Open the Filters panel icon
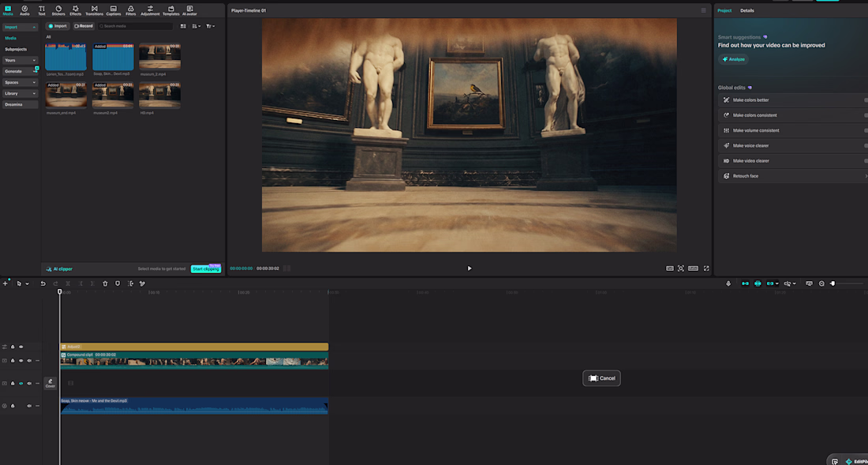 [x=131, y=10]
